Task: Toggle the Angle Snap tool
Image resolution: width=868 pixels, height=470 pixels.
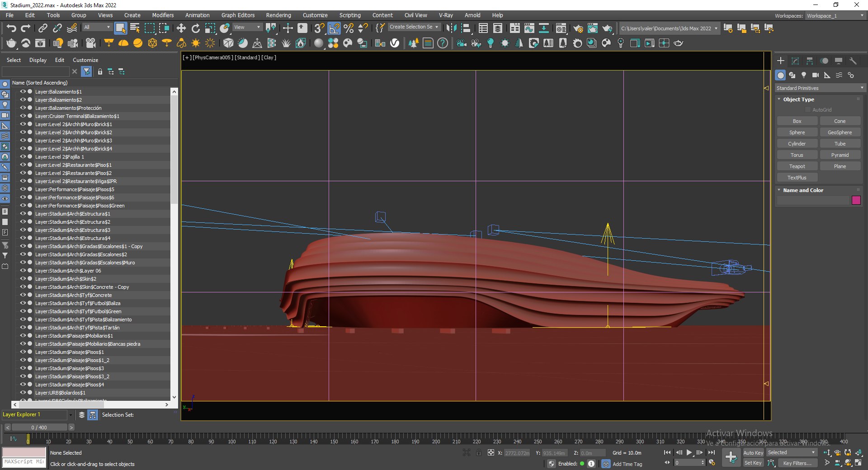Action: tap(334, 28)
